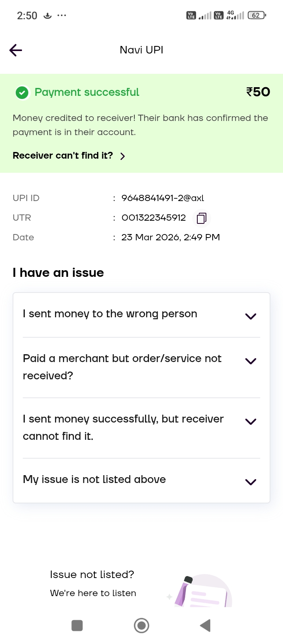This screenshot has height=644, width=283.
Task: Copy the UTR number
Action: [202, 218]
